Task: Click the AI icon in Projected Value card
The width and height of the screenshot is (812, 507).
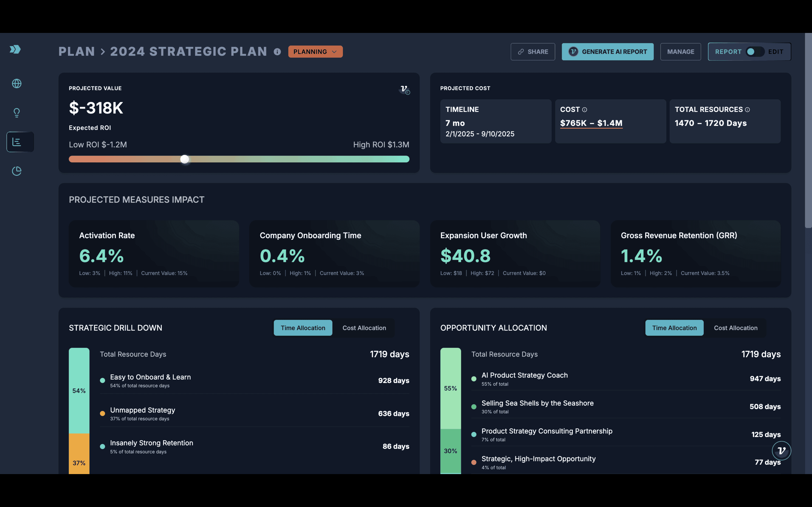Action: 405,89
